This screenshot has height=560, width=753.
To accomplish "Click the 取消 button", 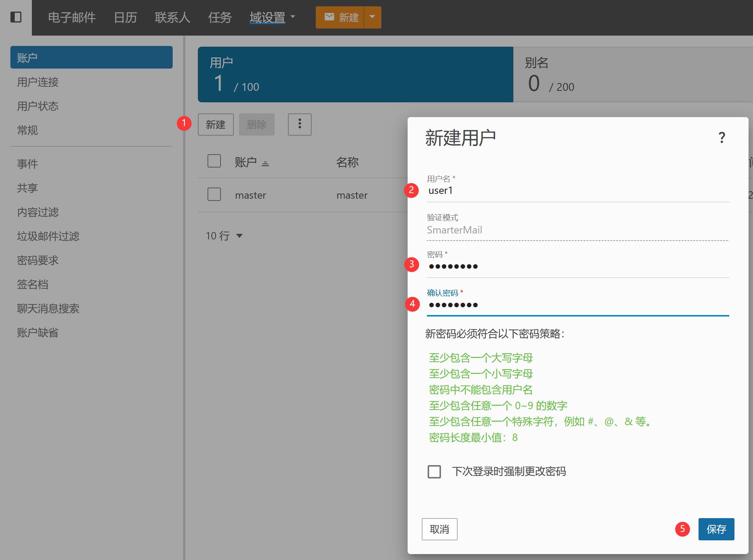I will [x=439, y=529].
